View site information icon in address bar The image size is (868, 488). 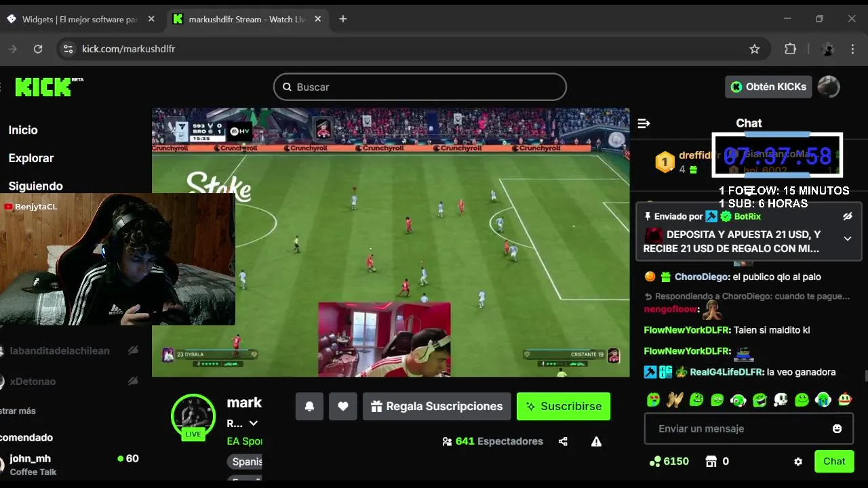click(67, 49)
